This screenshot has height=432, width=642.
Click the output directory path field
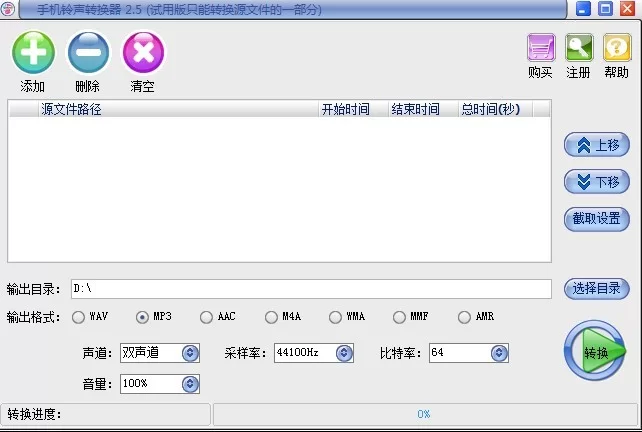coord(310,289)
